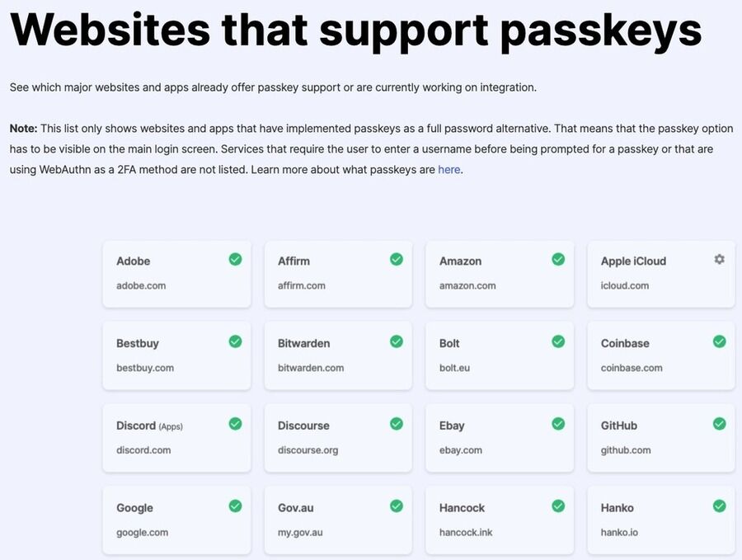Expand the Discourse entry for more info

[338, 437]
